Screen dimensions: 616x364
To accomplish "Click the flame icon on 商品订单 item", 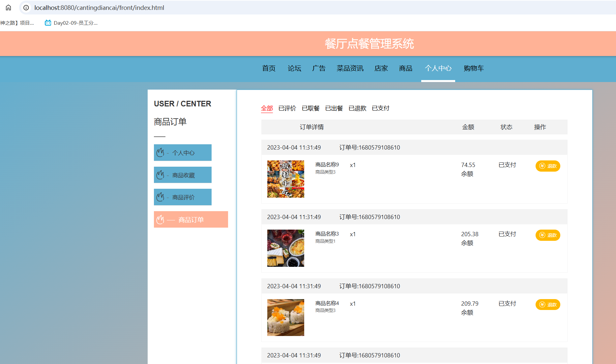I will pyautogui.click(x=161, y=219).
